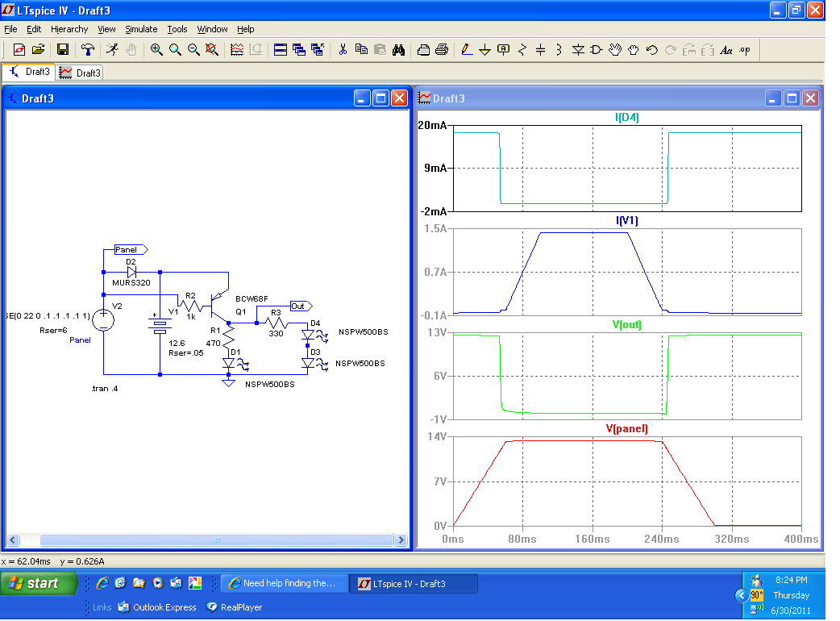Image resolution: width=840 pixels, height=621 pixels.
Task: Click the BCW68F transistor label
Action: pyautogui.click(x=252, y=298)
